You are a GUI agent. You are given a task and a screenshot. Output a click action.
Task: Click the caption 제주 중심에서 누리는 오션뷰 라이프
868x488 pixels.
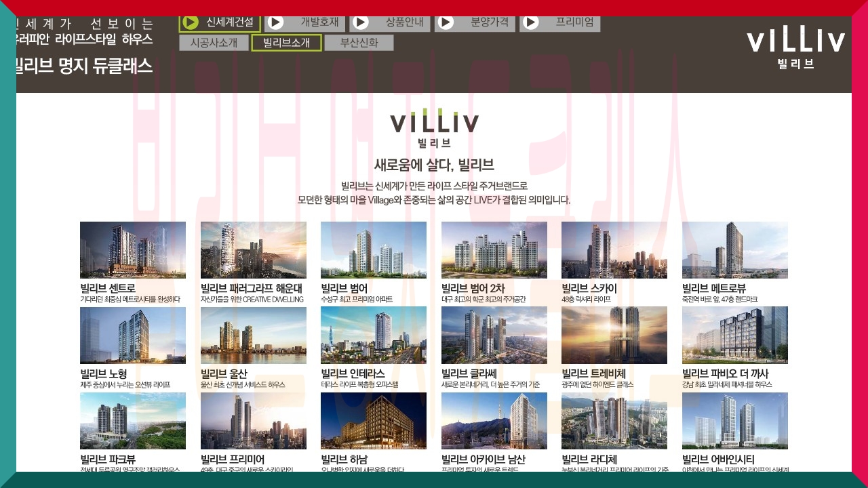[x=125, y=384]
